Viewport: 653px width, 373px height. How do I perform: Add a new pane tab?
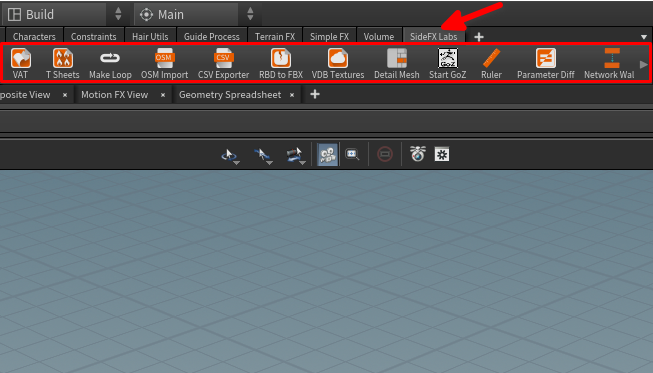coord(315,94)
